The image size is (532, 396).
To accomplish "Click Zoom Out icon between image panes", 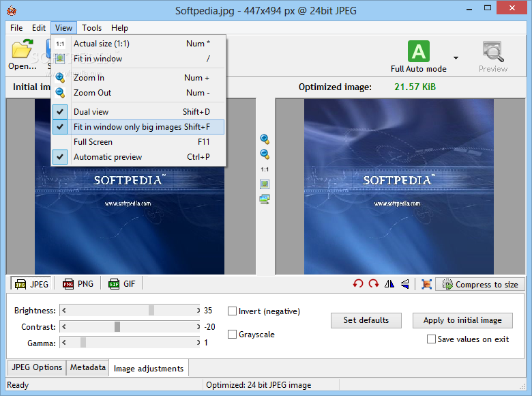I will [265, 154].
